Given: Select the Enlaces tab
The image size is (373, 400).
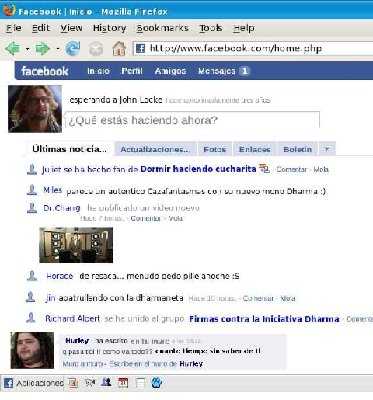Looking at the screenshot, I should tap(255, 149).
